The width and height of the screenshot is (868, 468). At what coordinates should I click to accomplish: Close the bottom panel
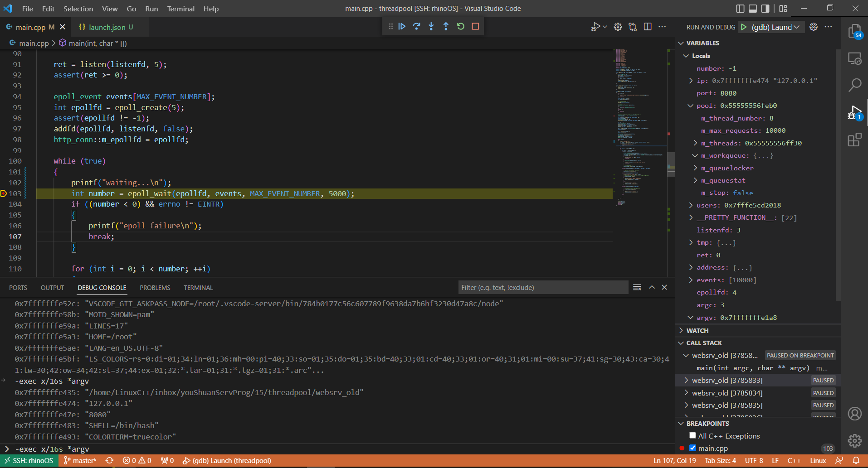pos(664,287)
